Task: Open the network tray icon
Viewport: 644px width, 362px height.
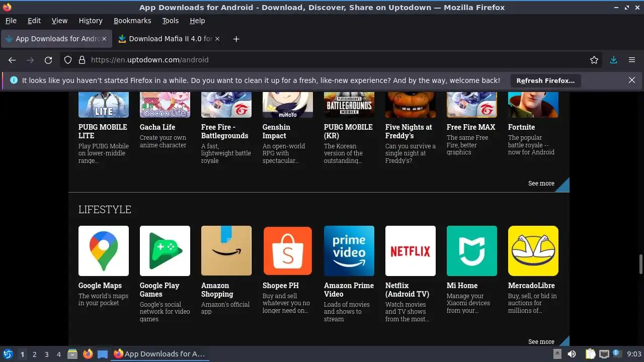Action: [x=604, y=354]
